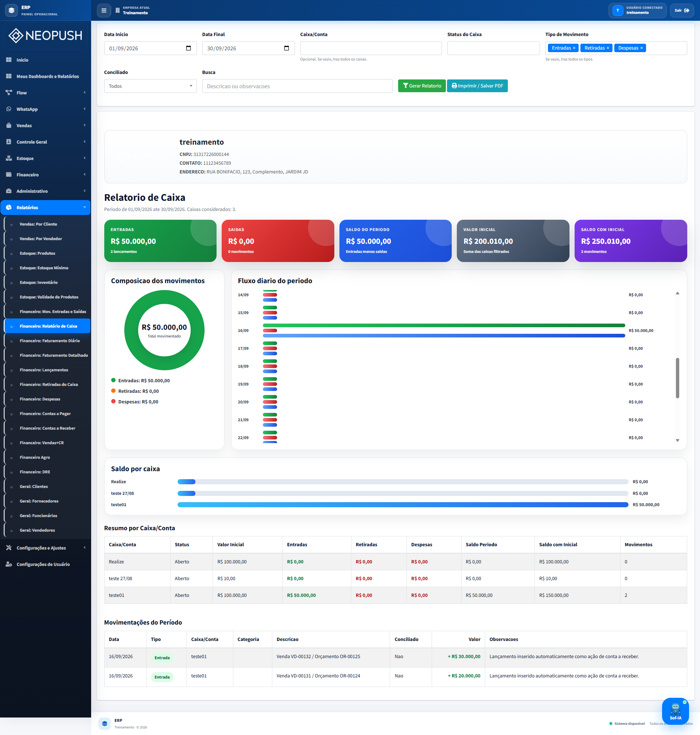
Task: Open the Data Inicio calendar picker icon
Action: 188,48
